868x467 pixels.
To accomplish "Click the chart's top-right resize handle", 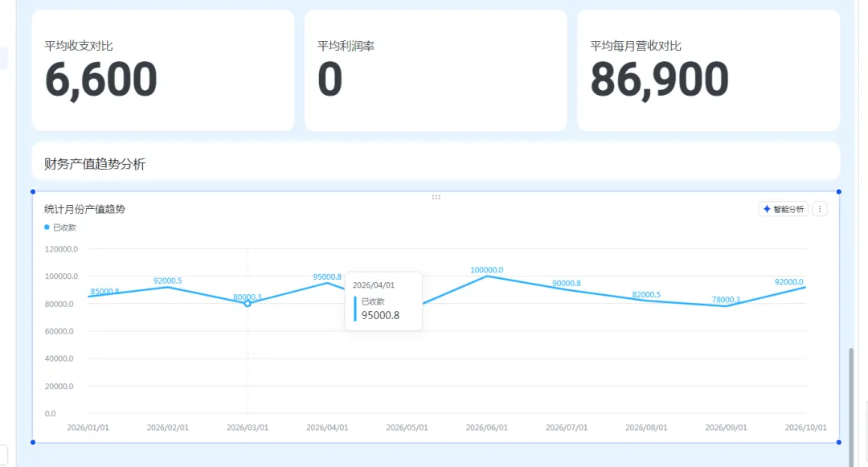I will (838, 191).
